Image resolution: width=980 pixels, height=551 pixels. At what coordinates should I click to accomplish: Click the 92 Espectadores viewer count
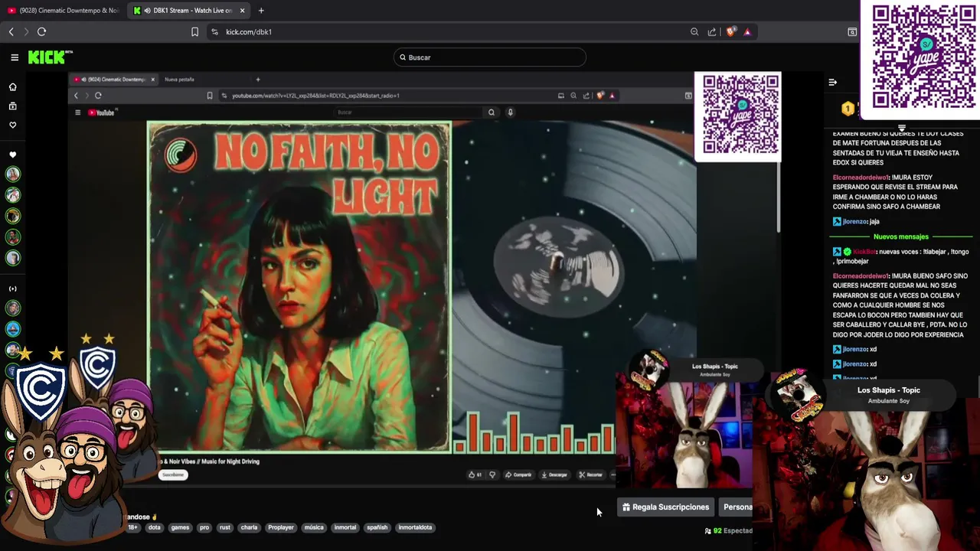729,530
